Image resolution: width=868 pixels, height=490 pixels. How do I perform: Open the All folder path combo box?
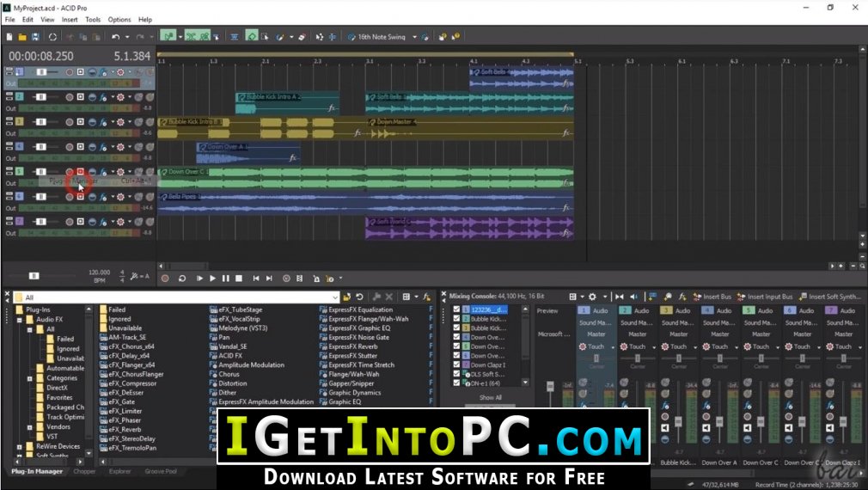pyautogui.click(x=176, y=297)
